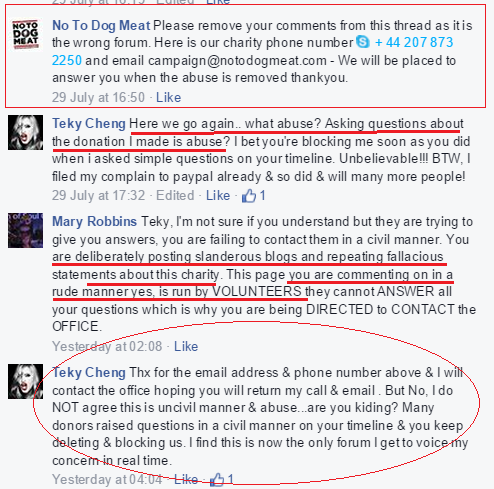Viewport: 494px width, 489px height.
Task: Like Teky Cheng's 29 July 17:32 comment
Action: (218, 195)
